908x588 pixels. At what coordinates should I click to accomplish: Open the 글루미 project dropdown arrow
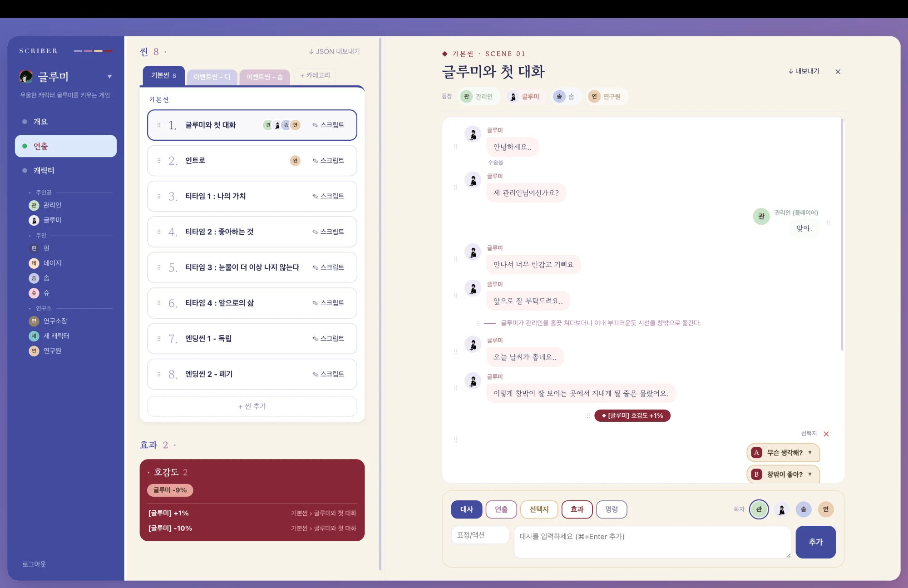coord(109,76)
